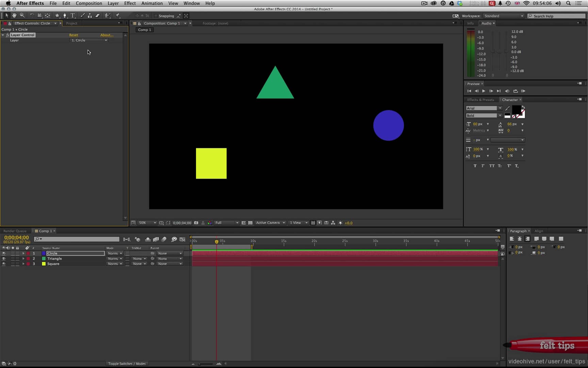Hide the Triangle layer
The image size is (588, 368).
click(4, 258)
